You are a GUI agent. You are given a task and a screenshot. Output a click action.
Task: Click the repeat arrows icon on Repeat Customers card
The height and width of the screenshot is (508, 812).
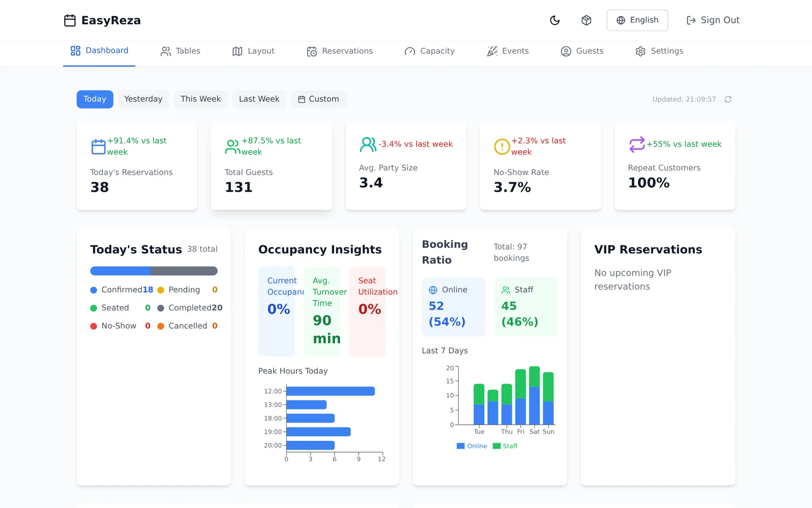click(x=637, y=145)
